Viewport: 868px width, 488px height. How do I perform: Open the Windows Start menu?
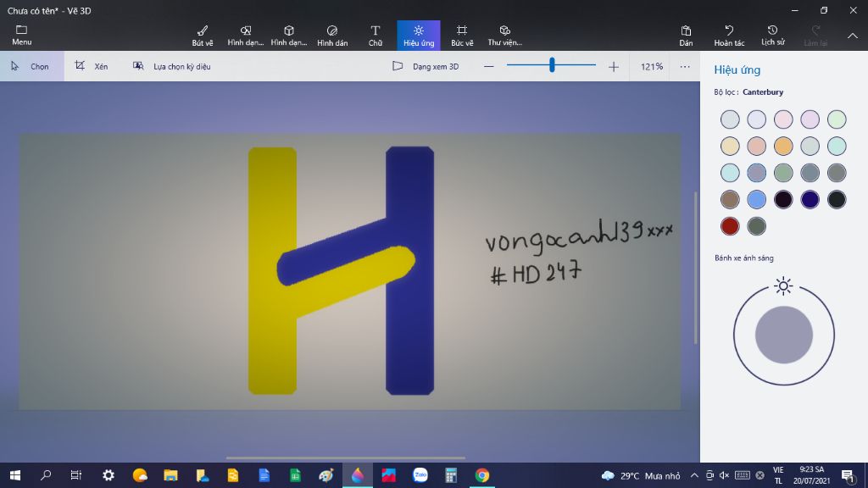(15, 475)
